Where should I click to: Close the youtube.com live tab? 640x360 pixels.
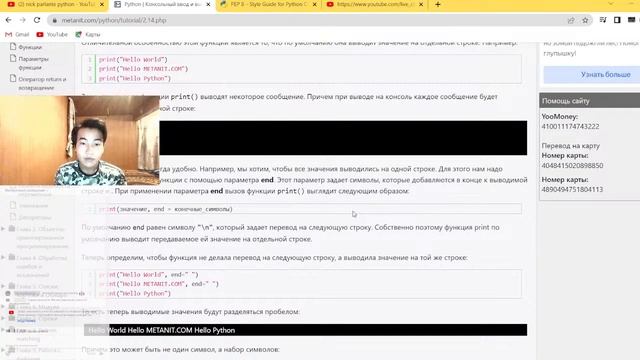[x=421, y=4]
